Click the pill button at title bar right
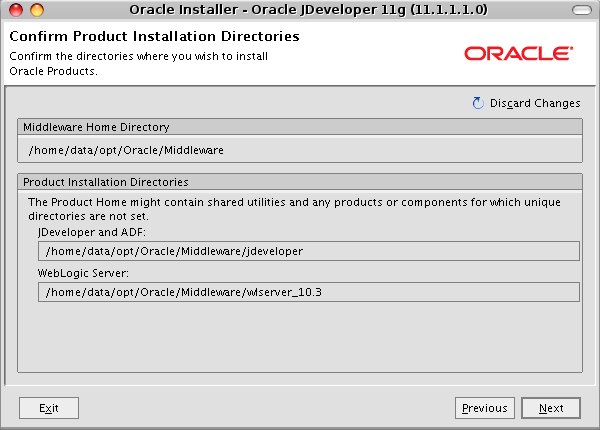The width and height of the screenshot is (600, 430). click(582, 10)
